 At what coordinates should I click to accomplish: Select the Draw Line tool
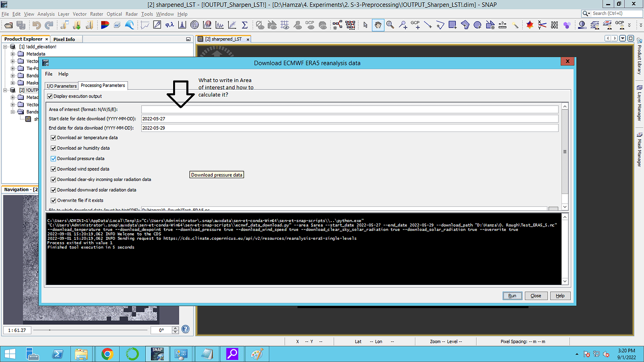click(428, 25)
